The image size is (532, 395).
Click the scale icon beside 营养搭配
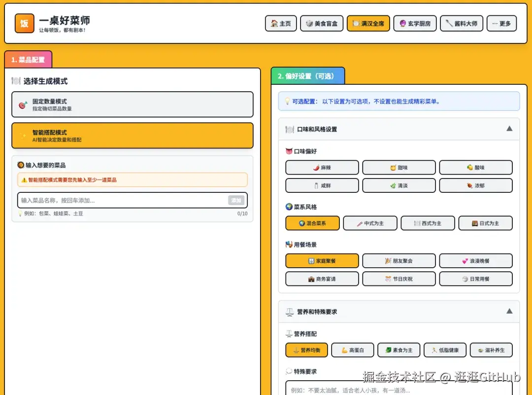tap(289, 333)
